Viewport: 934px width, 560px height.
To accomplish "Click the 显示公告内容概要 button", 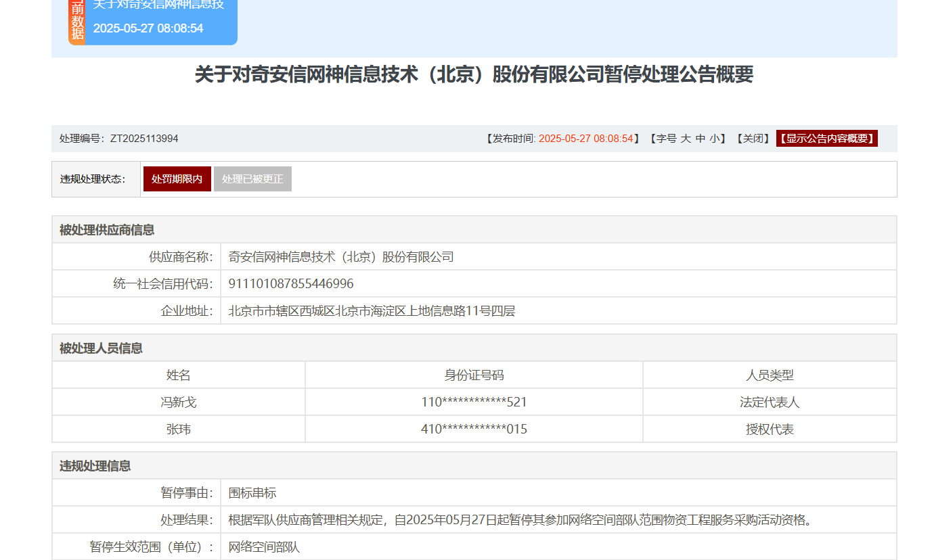I will 827,139.
